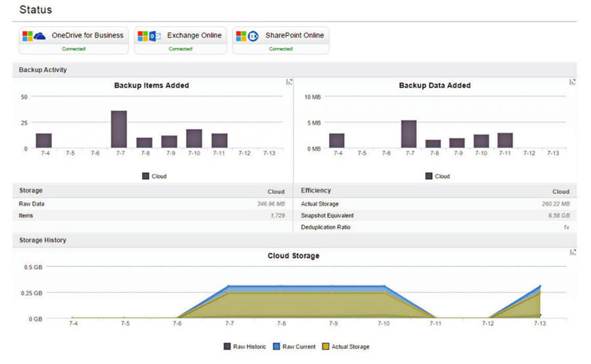Click the 7-8 bar in Backup Items Added
This screenshot has height=364, width=591.
click(x=144, y=143)
